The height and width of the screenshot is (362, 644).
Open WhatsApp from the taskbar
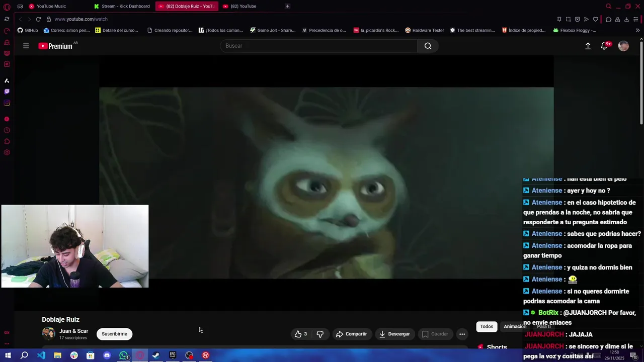(123, 355)
